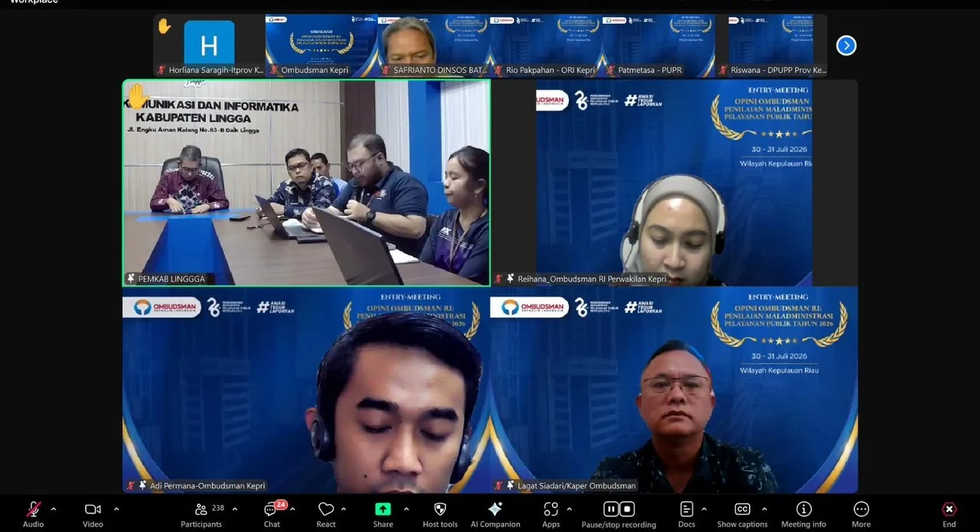The width and height of the screenshot is (980, 532).
Task: Open the Apps button
Action: (x=551, y=514)
